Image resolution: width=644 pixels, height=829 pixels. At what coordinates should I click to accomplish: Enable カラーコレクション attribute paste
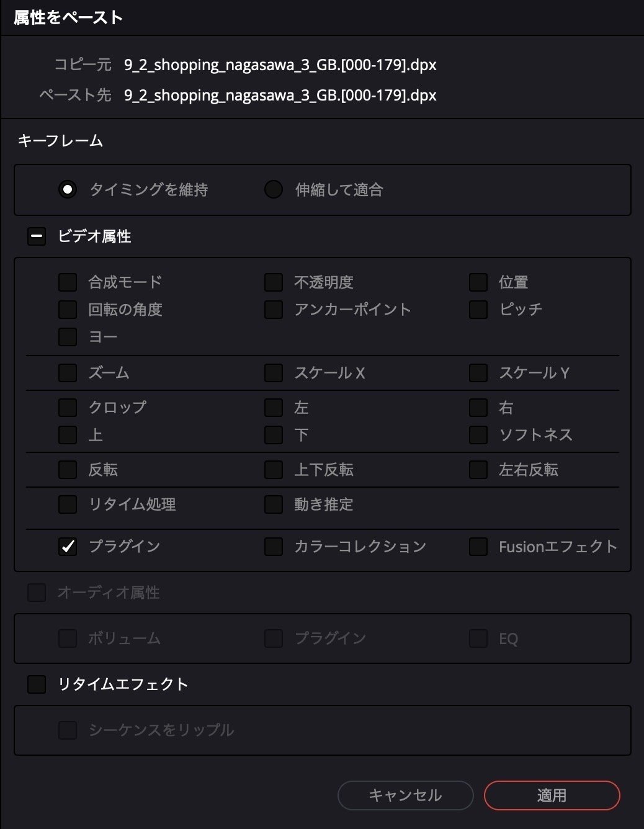pyautogui.click(x=273, y=547)
